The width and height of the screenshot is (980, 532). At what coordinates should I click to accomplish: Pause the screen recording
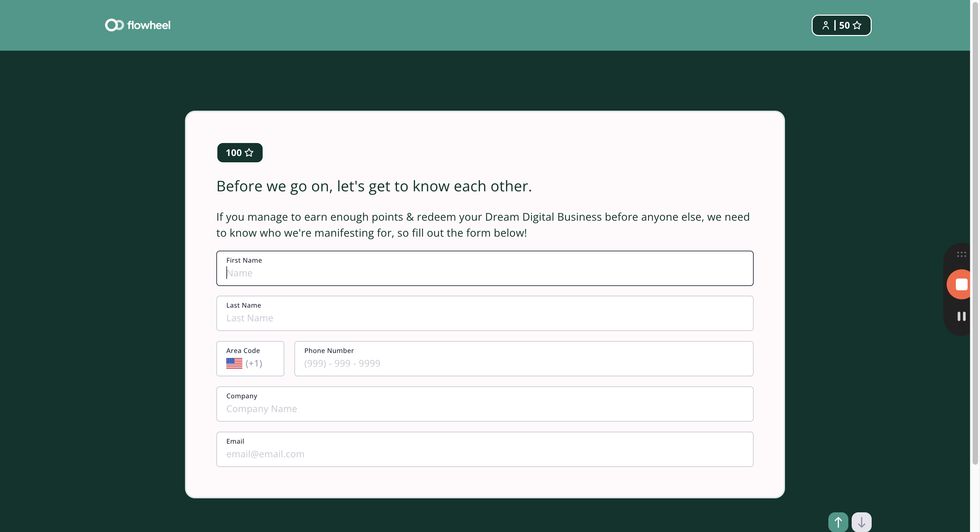tap(961, 316)
